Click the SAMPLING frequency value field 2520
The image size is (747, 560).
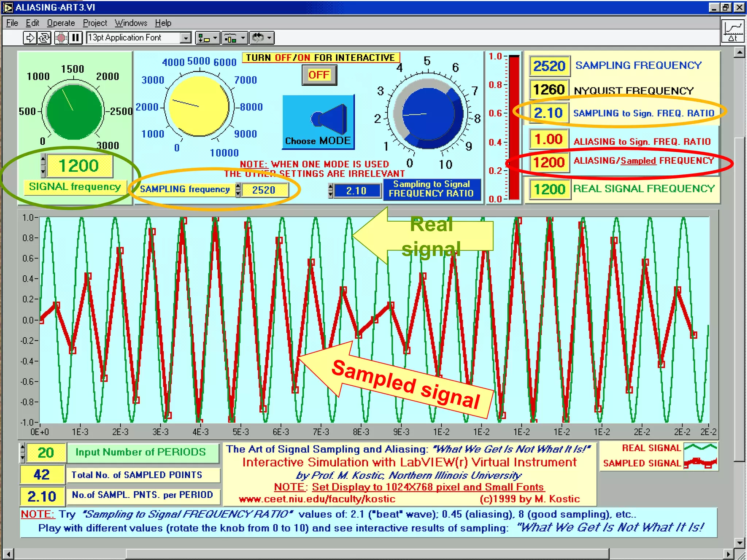point(264,190)
